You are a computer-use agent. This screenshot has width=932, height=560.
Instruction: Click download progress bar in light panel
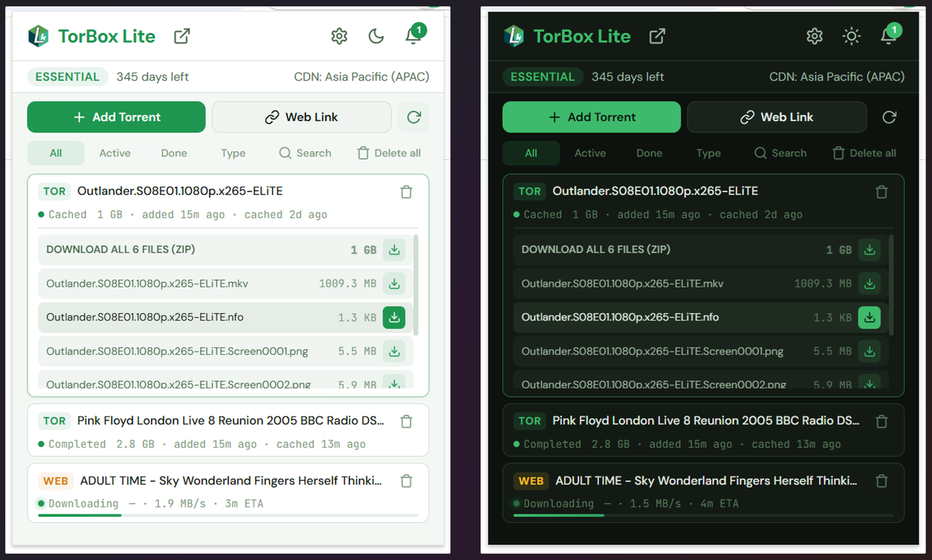click(228, 516)
